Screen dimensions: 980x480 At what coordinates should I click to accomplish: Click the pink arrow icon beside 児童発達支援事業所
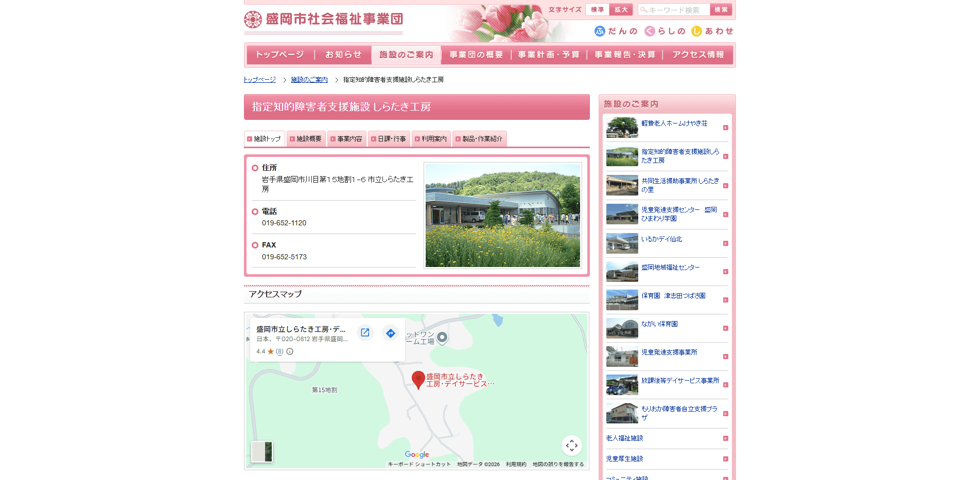click(x=726, y=357)
